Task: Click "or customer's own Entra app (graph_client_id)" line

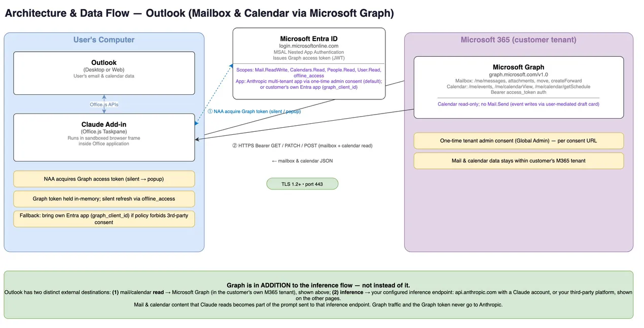Action: (309, 87)
